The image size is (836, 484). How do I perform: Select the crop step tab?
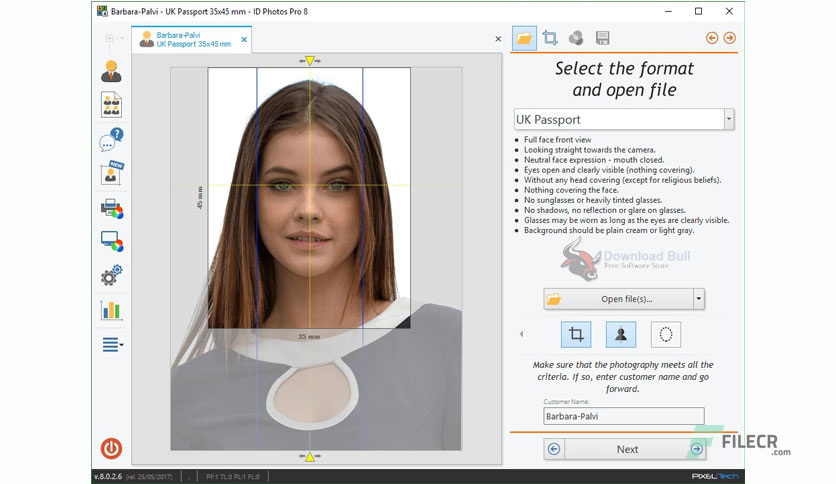(550, 38)
